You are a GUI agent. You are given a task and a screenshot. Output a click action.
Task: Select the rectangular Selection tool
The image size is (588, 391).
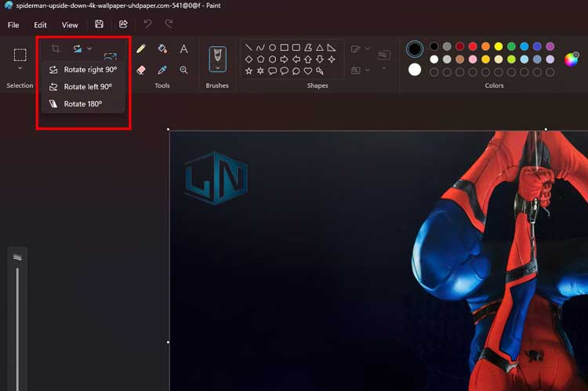coord(20,55)
